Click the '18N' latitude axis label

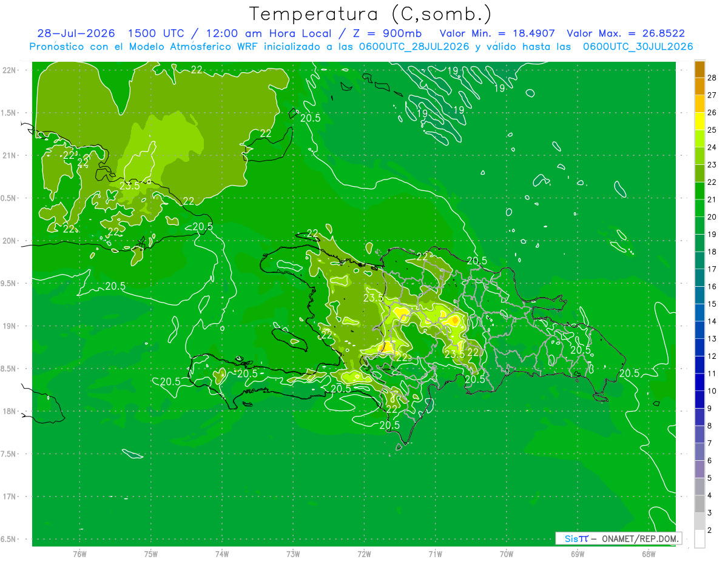9,411
